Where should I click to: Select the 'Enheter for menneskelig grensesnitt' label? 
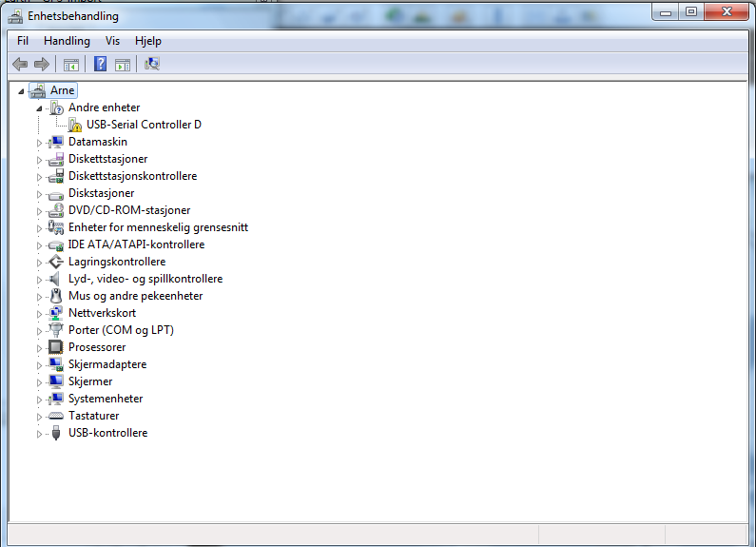tap(158, 227)
